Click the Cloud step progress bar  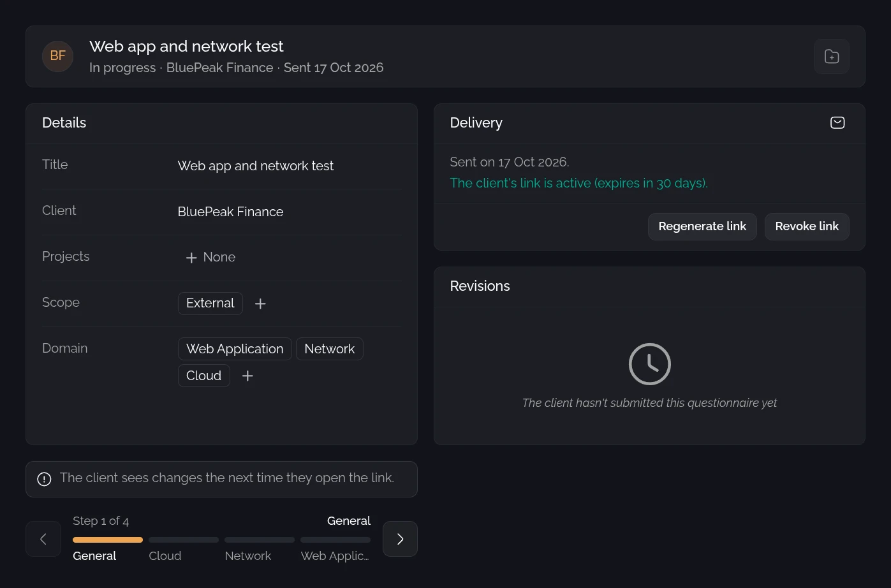184,540
